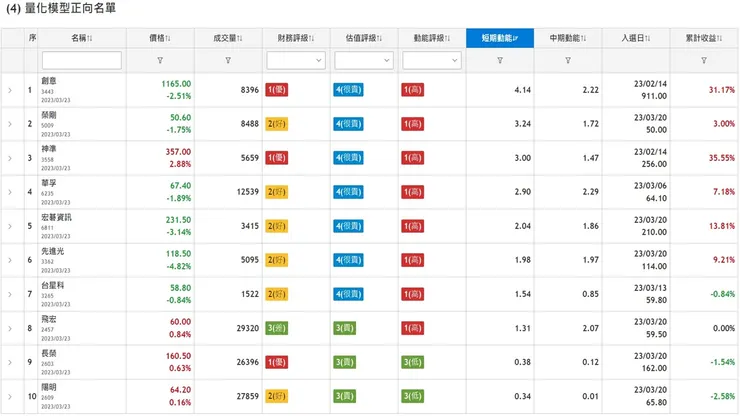Click 榮剛 row's yellow 2(好) rating badge
740x416 pixels.
click(277, 124)
